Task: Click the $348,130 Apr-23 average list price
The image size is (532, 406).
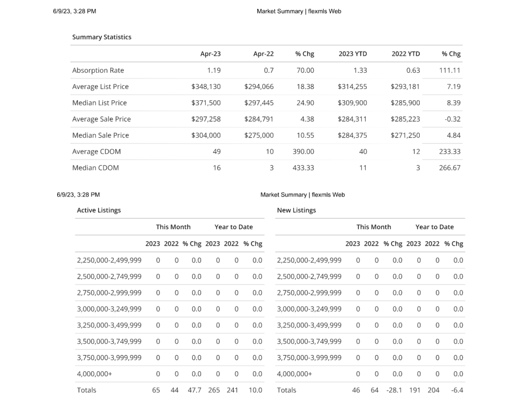Action: click(x=206, y=87)
